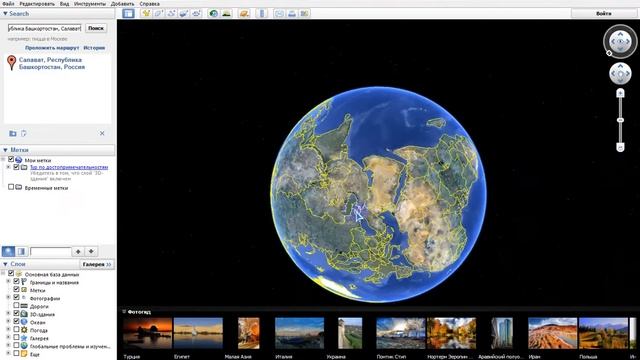Click the Add Image Overlay icon
Viewport: 640px width, 360px height.
coord(184,13)
